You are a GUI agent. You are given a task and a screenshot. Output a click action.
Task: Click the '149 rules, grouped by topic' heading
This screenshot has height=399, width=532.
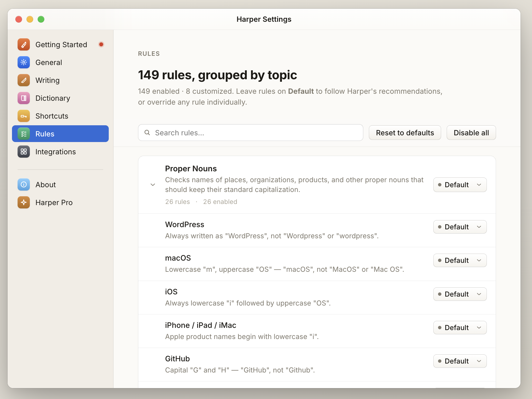click(217, 75)
